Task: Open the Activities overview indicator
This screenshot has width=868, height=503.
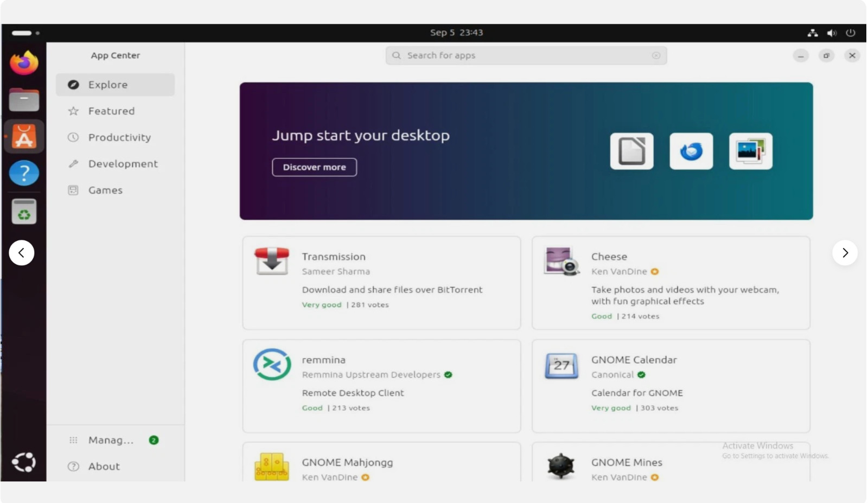Action: [25, 33]
